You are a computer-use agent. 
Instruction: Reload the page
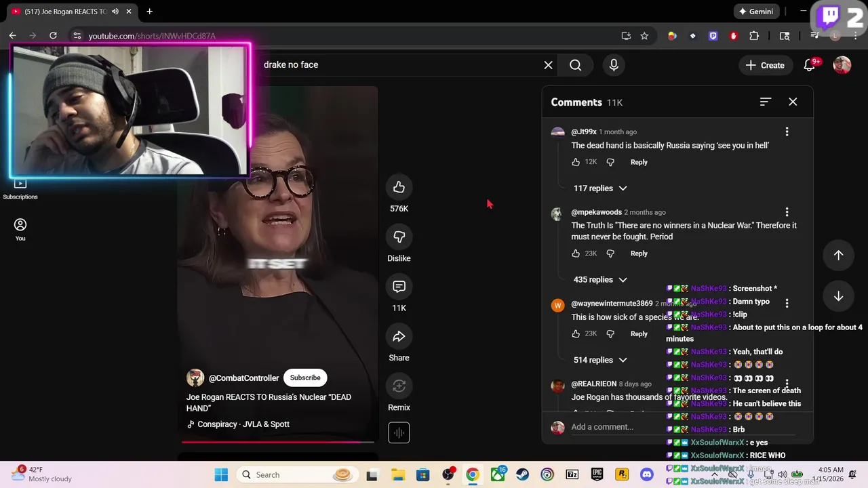point(53,36)
